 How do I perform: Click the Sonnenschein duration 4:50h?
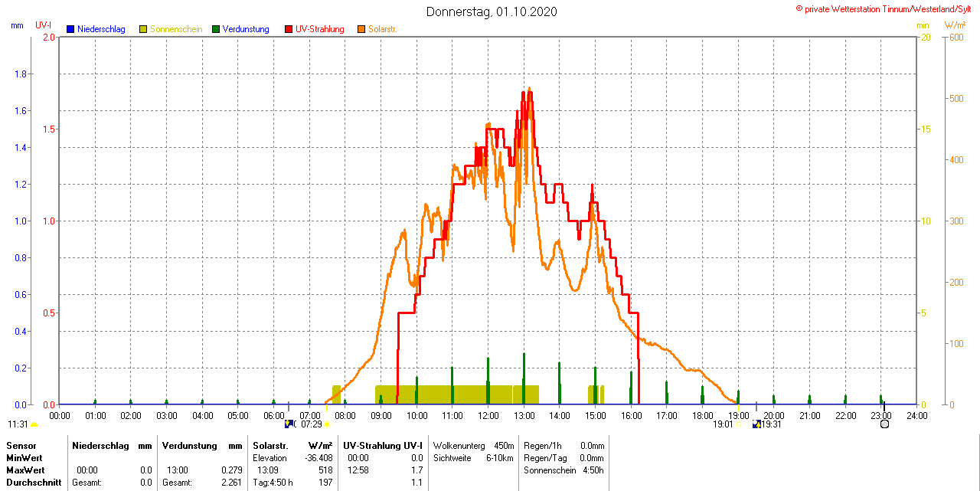pos(593,470)
